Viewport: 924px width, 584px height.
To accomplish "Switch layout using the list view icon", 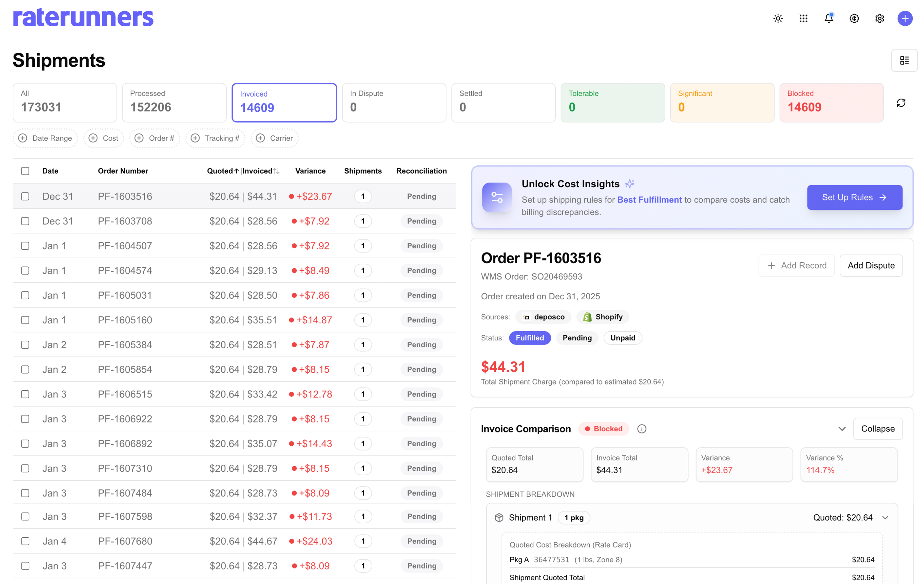I will tap(904, 60).
